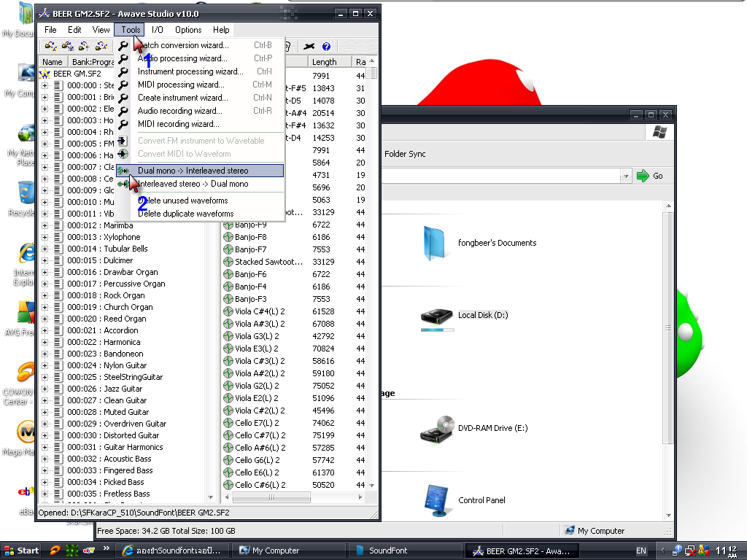Choose Create instrument wizard

(200, 98)
